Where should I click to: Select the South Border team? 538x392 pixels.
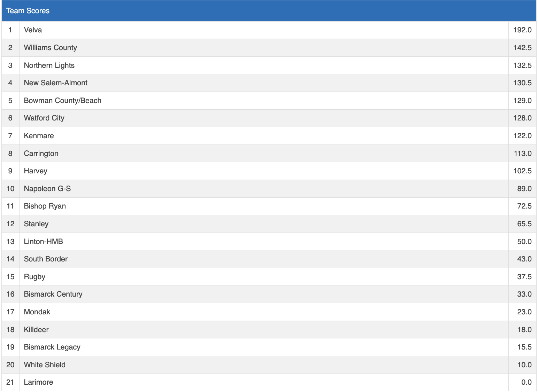46,259
